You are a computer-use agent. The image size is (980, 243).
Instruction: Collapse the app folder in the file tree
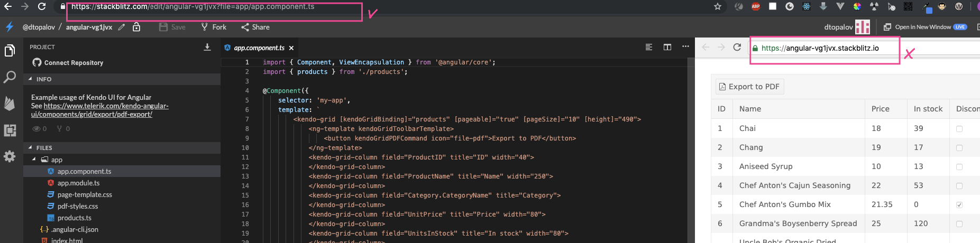pyautogui.click(x=34, y=160)
